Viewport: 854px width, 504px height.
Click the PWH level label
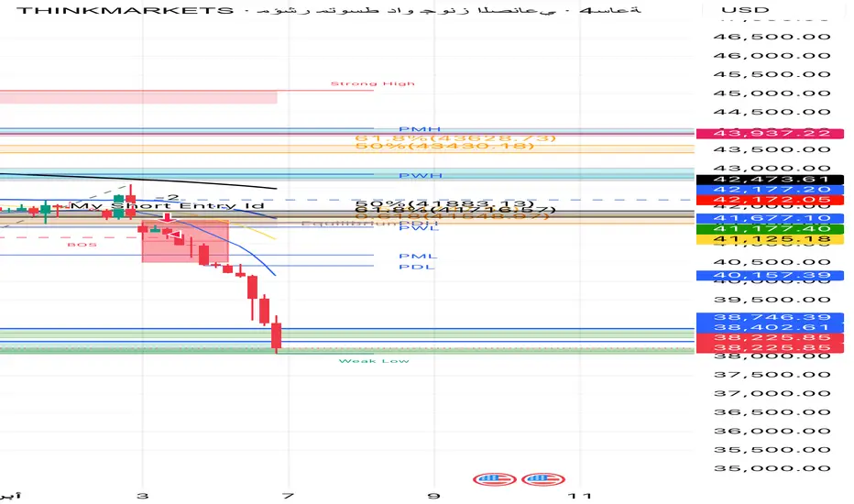click(x=421, y=175)
